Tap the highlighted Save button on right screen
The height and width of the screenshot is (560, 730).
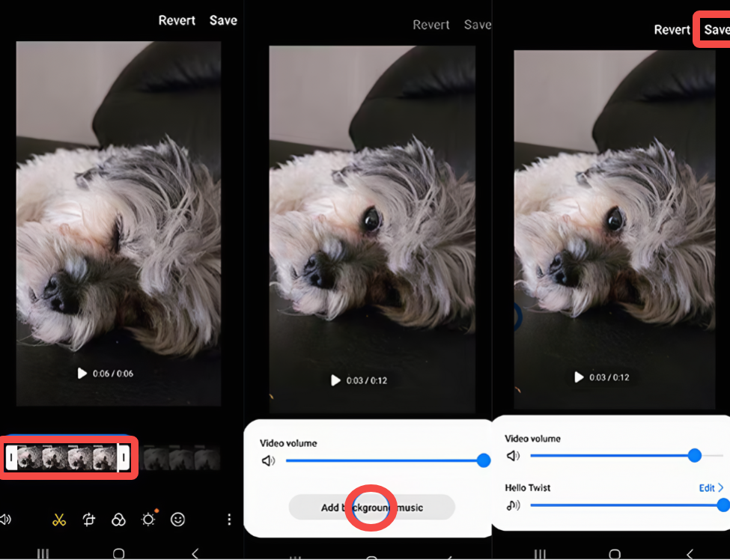pyautogui.click(x=715, y=29)
